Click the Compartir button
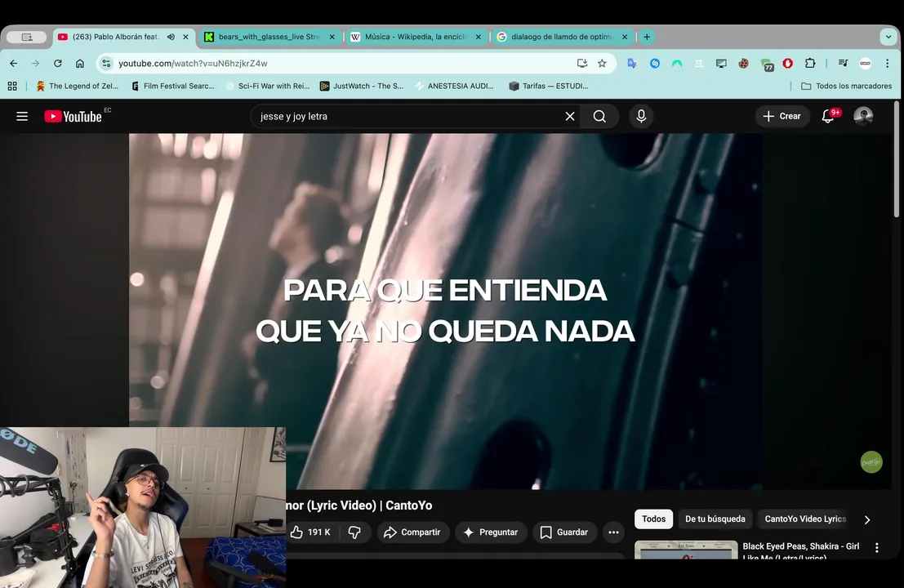This screenshot has height=588, width=904. tap(412, 532)
